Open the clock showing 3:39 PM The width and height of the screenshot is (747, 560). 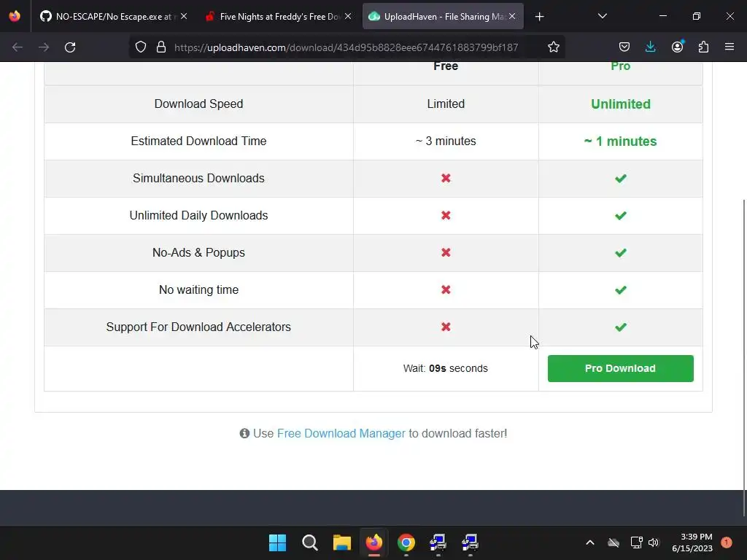[692, 542]
